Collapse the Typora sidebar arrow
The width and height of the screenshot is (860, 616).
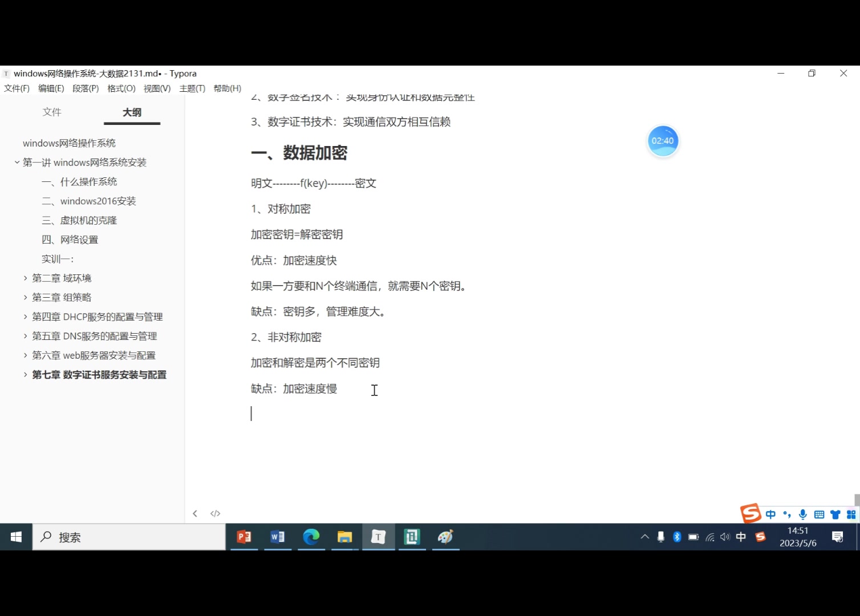coord(195,513)
